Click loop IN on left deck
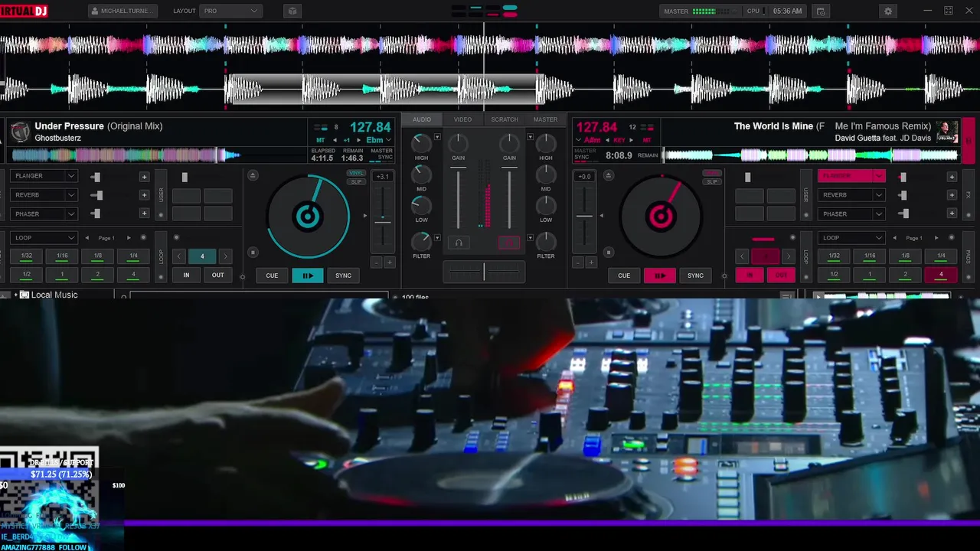The height and width of the screenshot is (551, 980). 186,275
